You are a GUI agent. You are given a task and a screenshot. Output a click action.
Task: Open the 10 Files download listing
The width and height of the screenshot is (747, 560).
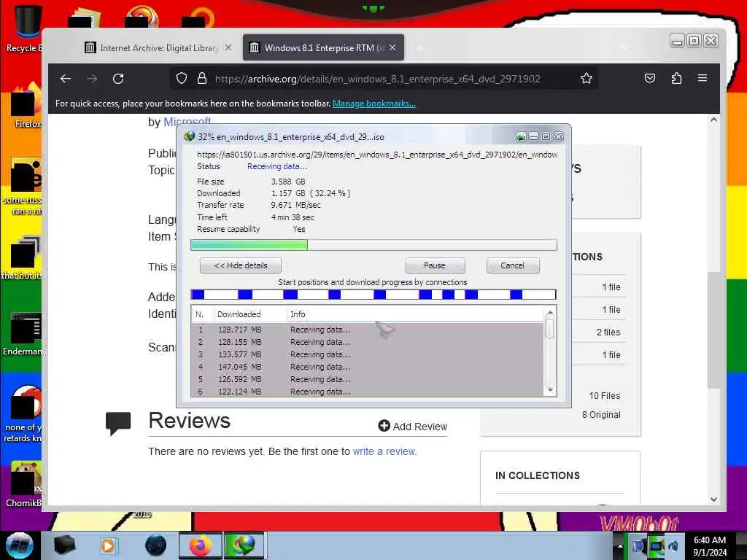pyautogui.click(x=605, y=396)
